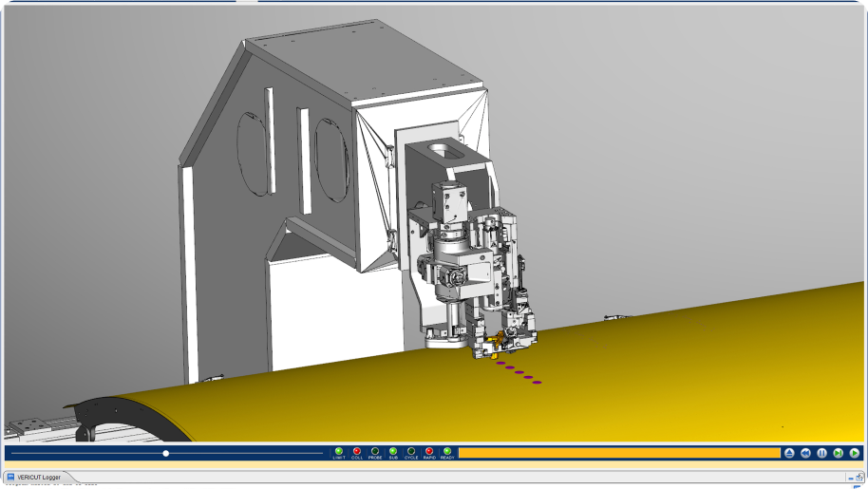Open the VERICUT Logger tab
Viewport: 868px width, 489px height.
point(38,477)
